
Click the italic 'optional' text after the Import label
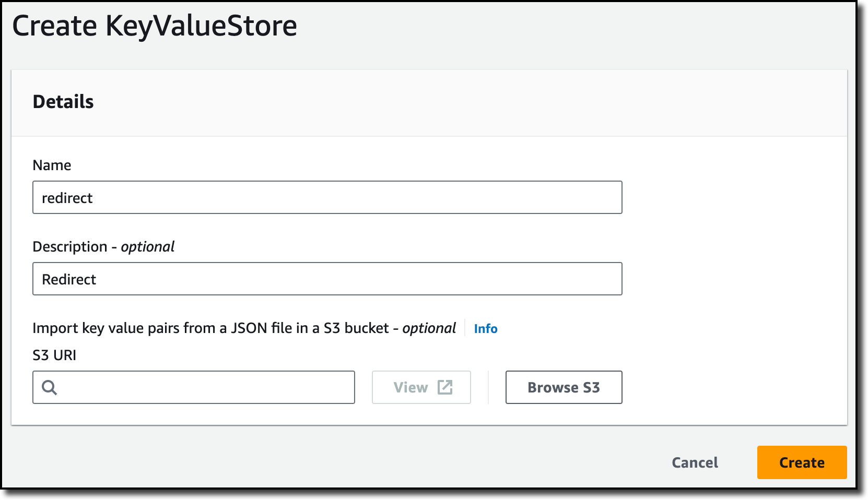click(x=429, y=328)
